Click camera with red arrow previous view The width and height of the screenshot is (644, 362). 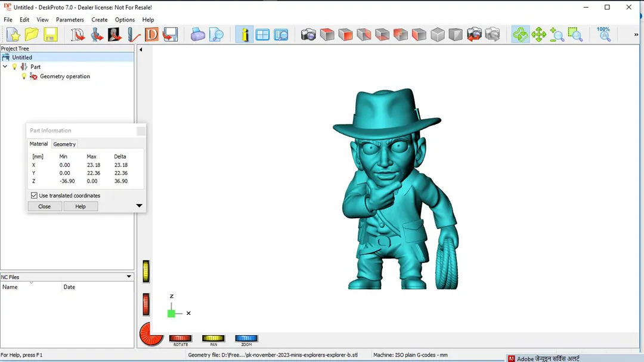coord(474,35)
